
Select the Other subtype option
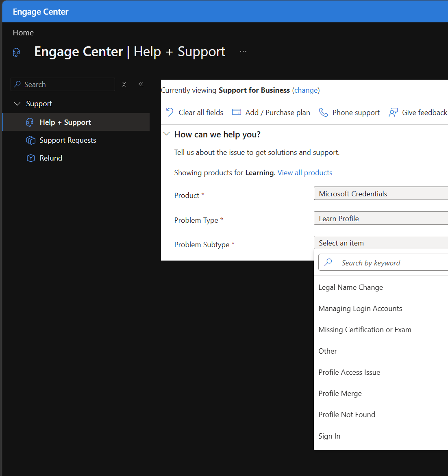381,351
